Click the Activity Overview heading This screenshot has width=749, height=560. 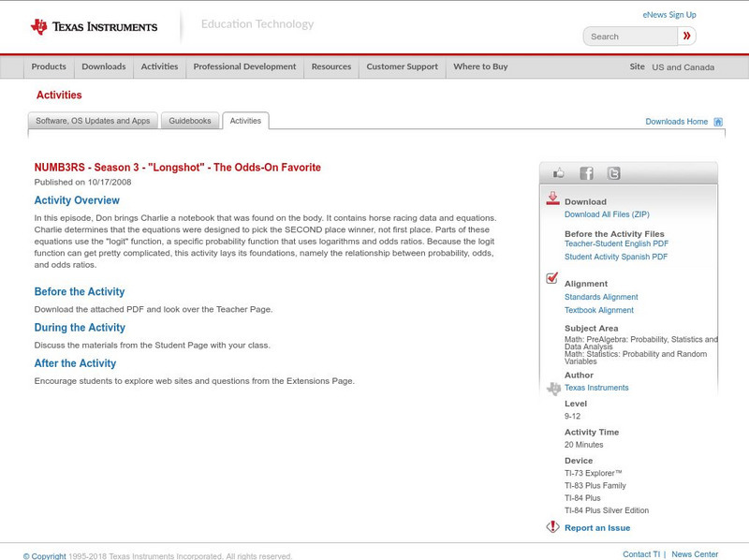point(77,200)
